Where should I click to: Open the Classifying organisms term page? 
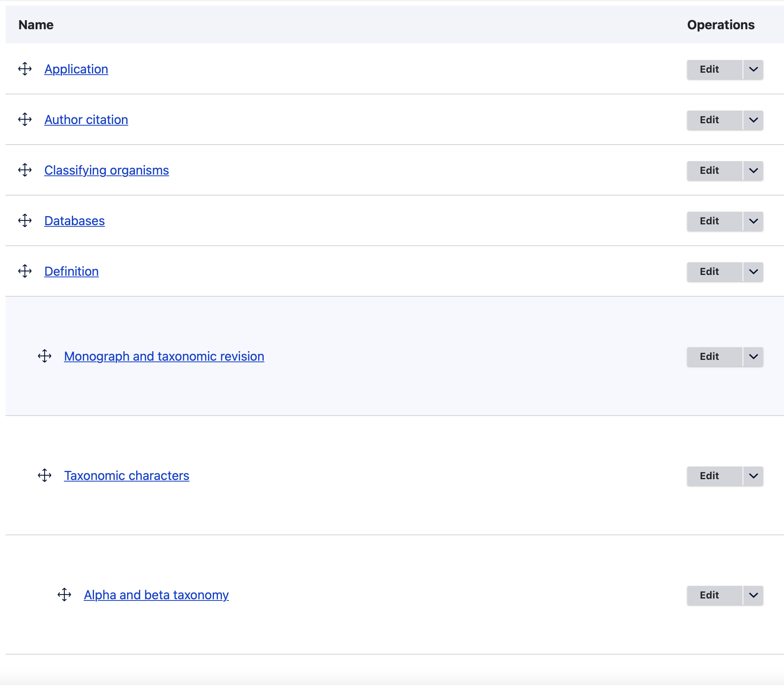point(107,170)
